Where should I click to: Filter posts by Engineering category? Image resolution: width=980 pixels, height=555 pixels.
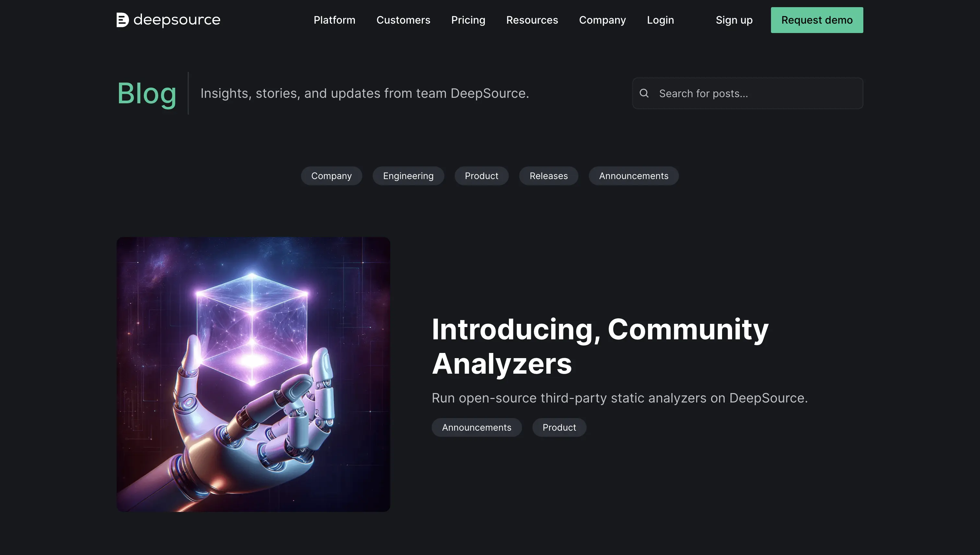(x=408, y=176)
